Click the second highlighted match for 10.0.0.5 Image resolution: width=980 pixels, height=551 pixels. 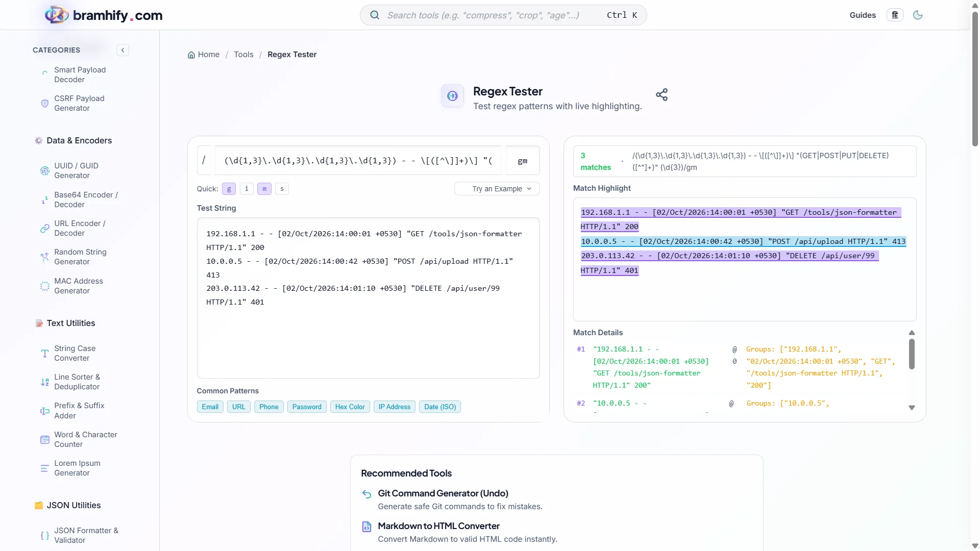click(743, 241)
